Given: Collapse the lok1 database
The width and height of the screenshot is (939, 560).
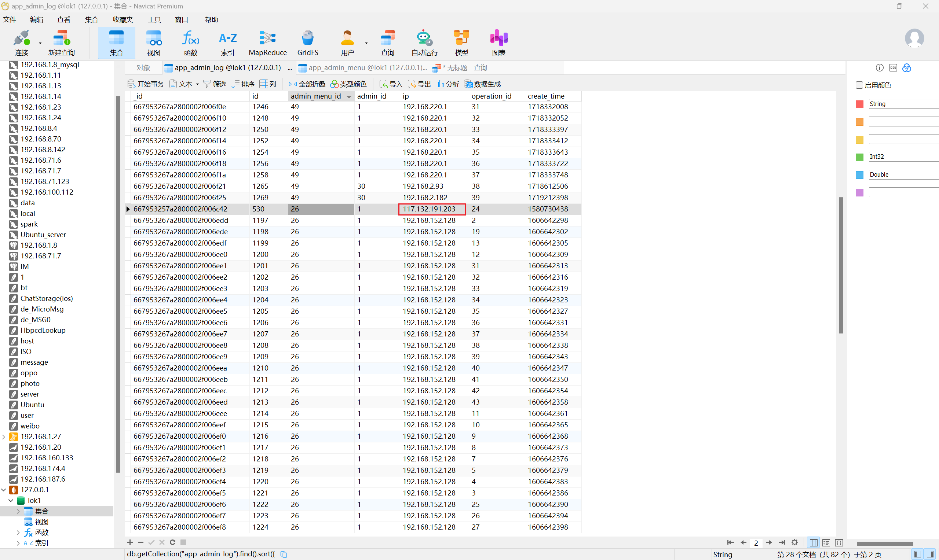Looking at the screenshot, I should coord(11,500).
